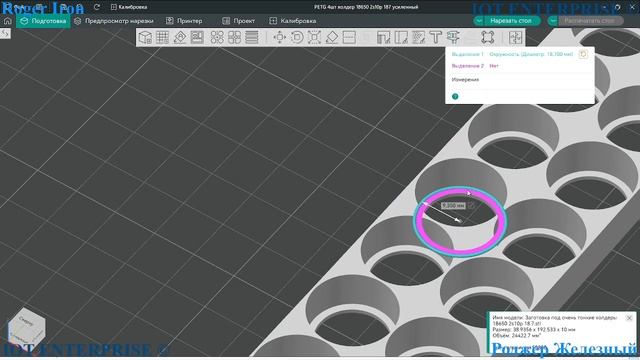Click the Выделение 2 label

[x=468, y=66]
